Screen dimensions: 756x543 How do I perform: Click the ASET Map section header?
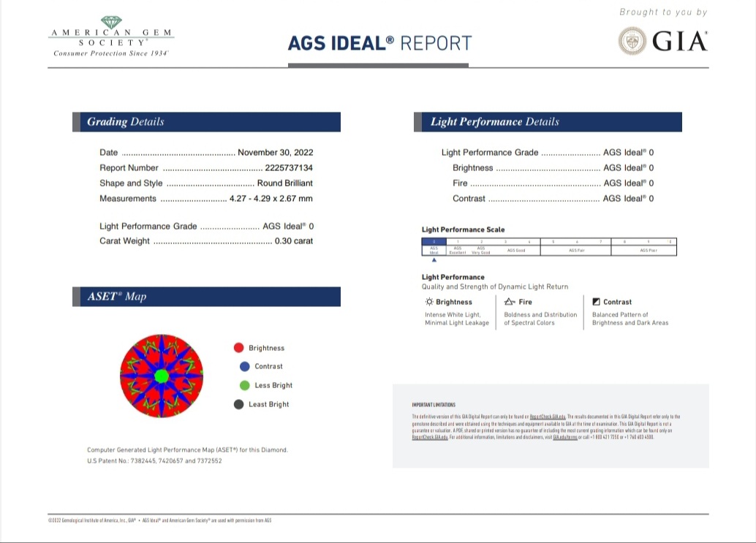(206, 297)
